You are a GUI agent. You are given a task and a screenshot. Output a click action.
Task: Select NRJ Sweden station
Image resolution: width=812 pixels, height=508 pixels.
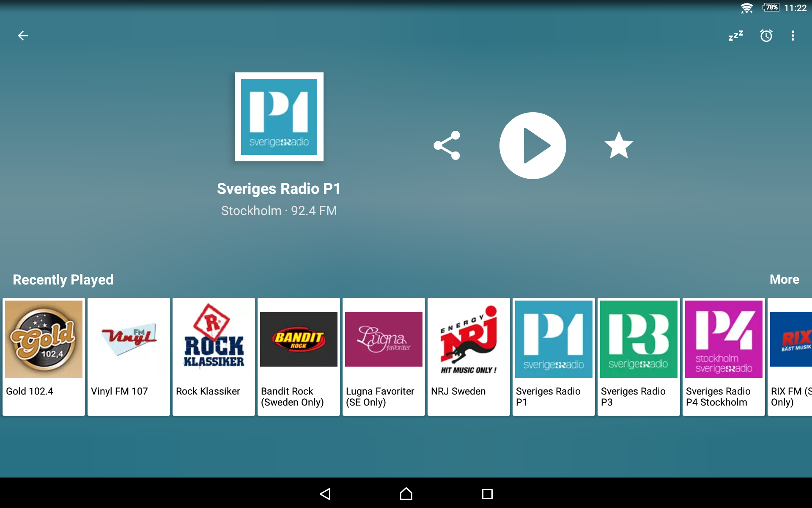(x=469, y=356)
